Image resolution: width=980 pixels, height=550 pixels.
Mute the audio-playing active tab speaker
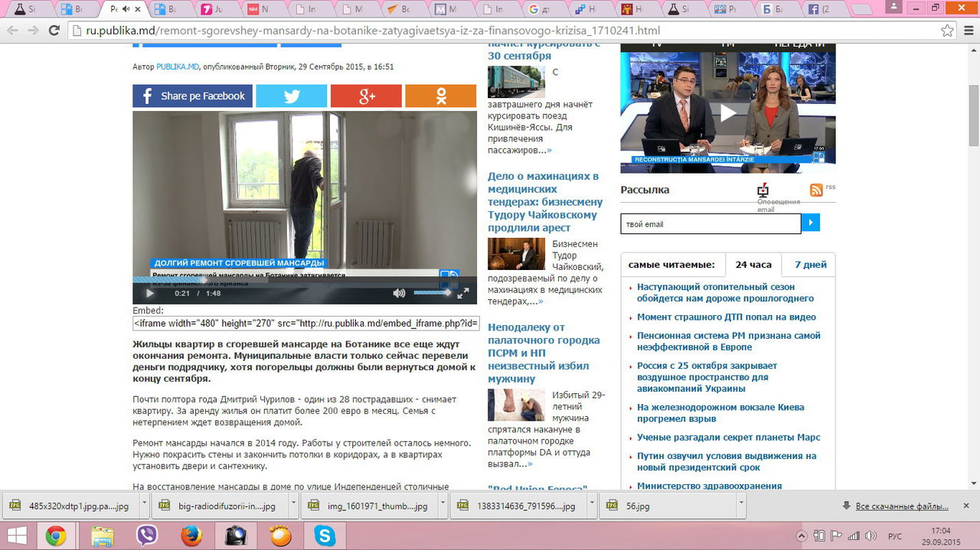[x=126, y=9]
